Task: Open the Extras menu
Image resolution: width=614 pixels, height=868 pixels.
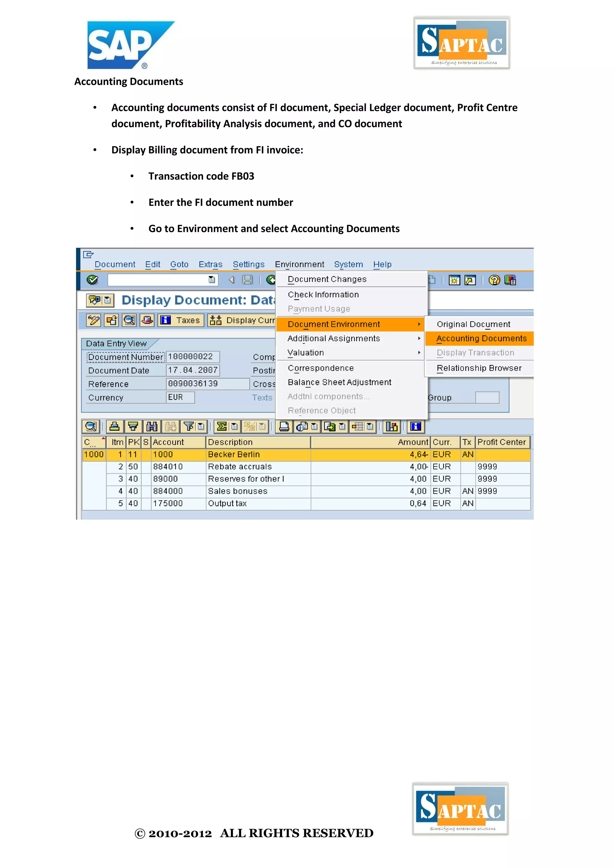Action: pyautogui.click(x=210, y=265)
